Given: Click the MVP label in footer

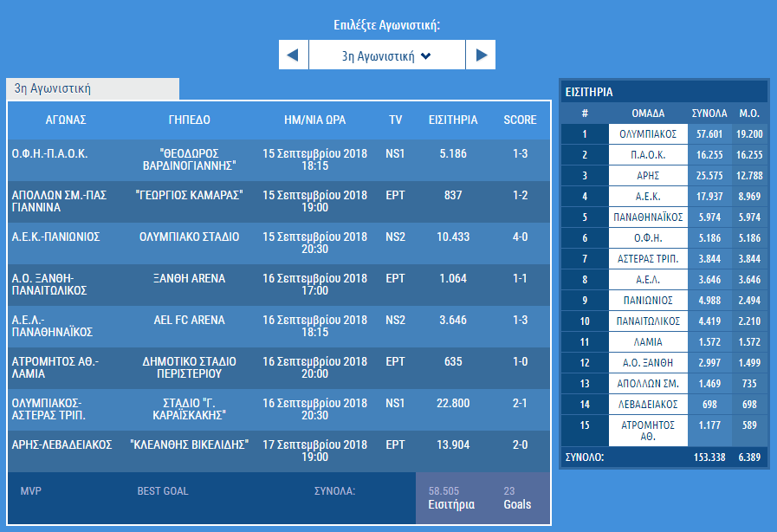Looking at the screenshot, I should pyautogui.click(x=30, y=491).
